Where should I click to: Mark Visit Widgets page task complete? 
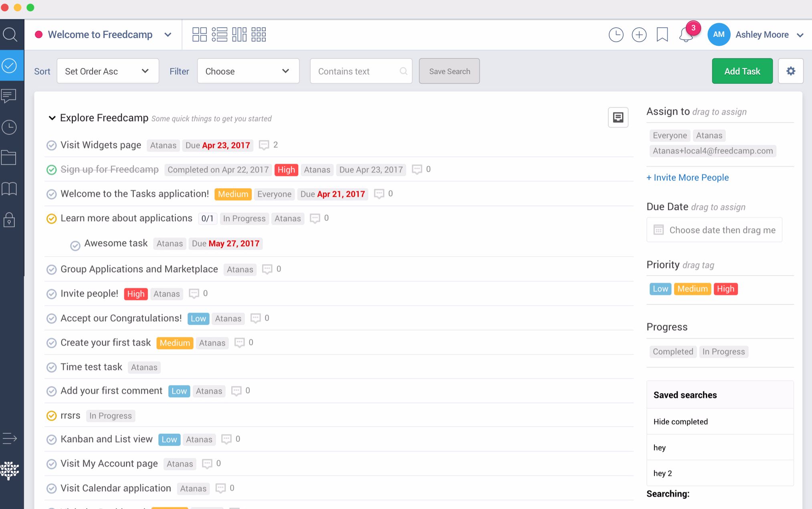click(51, 145)
